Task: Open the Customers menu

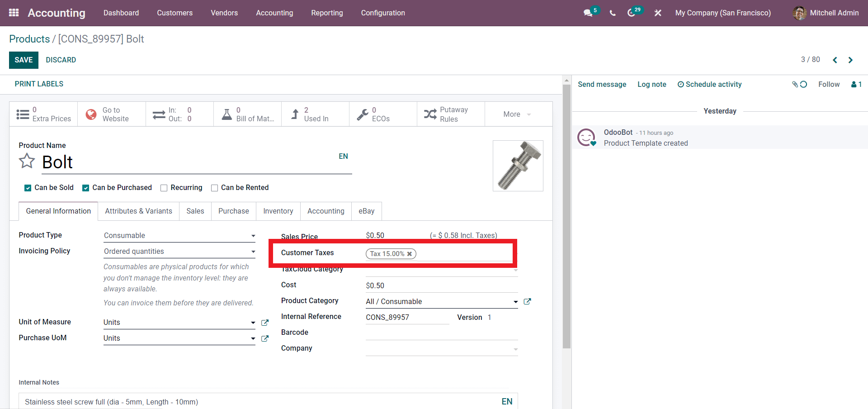Action: coord(175,13)
